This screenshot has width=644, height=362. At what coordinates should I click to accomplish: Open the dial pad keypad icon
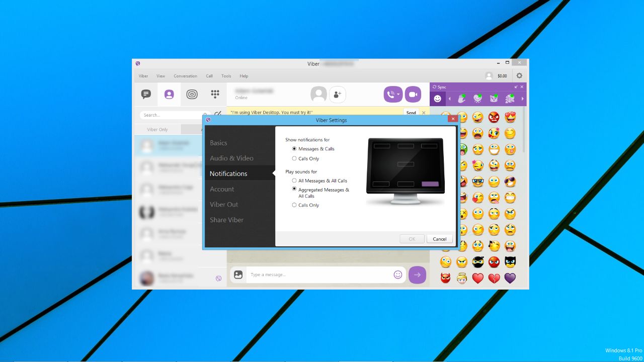[x=215, y=94]
